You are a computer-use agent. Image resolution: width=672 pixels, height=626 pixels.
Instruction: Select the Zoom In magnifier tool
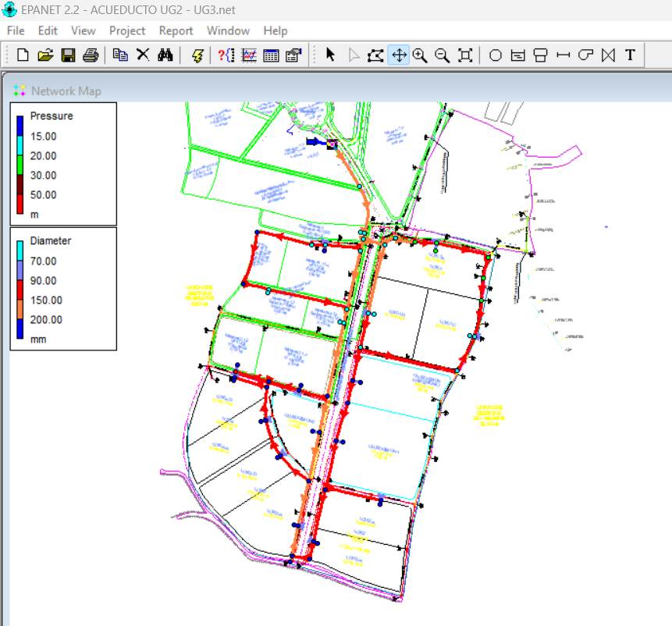[x=420, y=55]
